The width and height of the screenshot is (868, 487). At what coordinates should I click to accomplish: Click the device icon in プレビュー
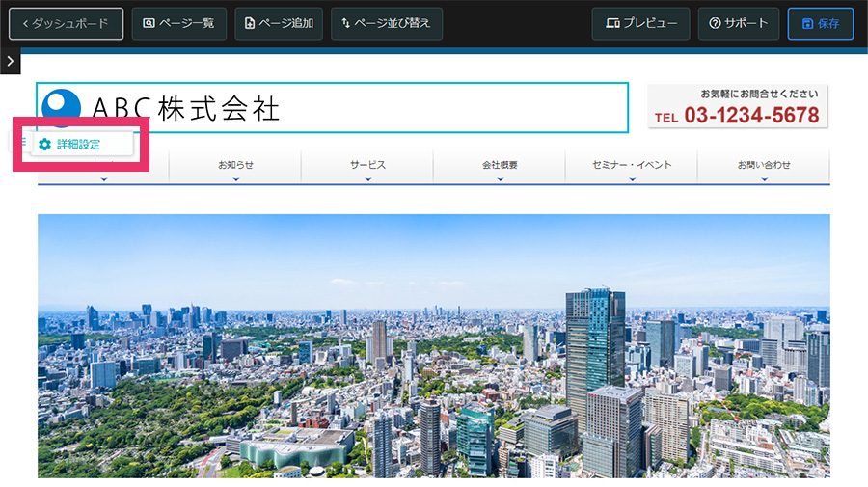click(612, 23)
